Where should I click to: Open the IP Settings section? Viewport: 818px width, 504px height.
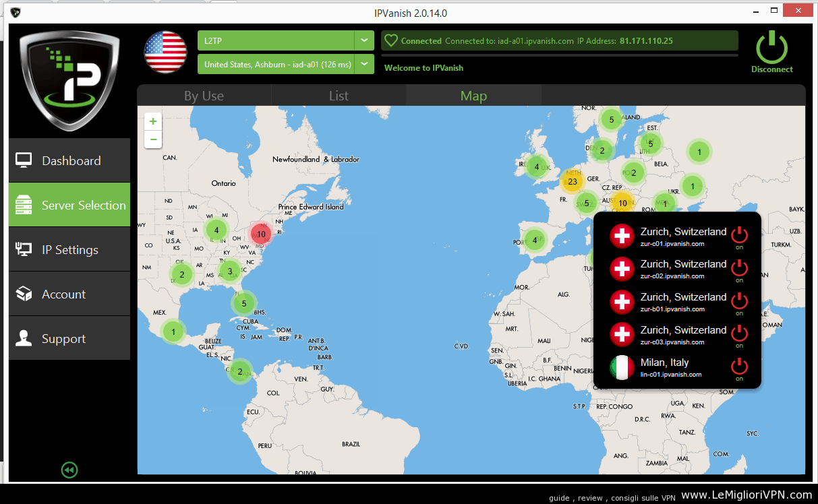coord(69,249)
